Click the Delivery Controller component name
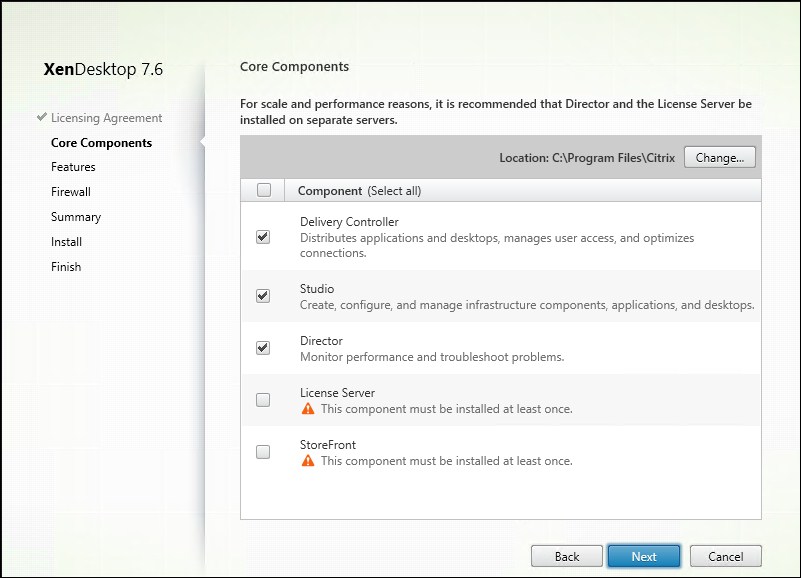The height and width of the screenshot is (578, 801). (349, 222)
